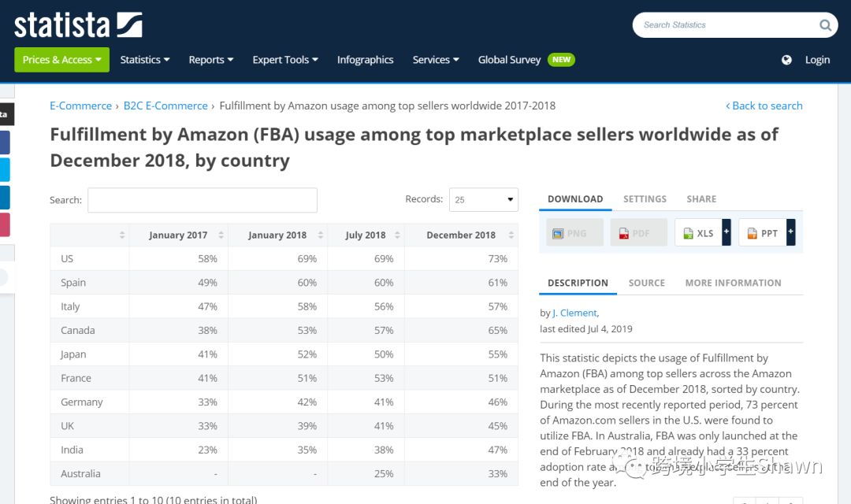851x504 pixels.
Task: Click the Login link
Action: (x=817, y=60)
